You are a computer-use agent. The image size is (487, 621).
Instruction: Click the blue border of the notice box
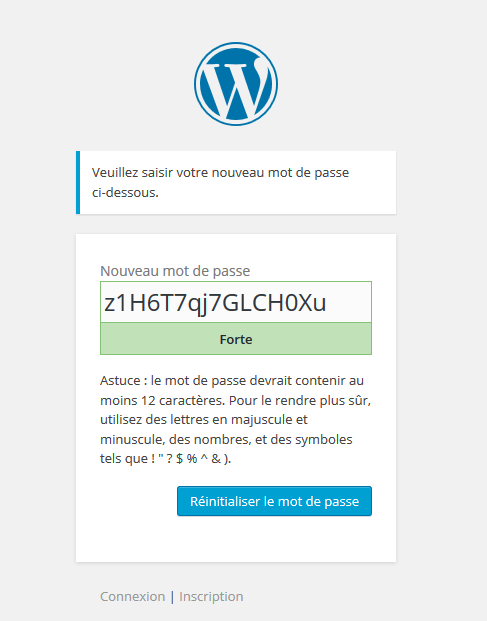coord(78,183)
